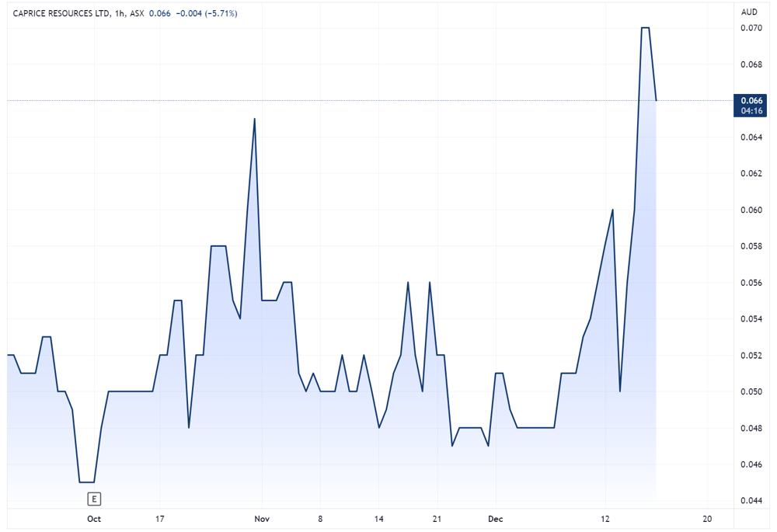Click the 0.044 price axis label
This screenshot has height=532, width=777.
tap(751, 501)
